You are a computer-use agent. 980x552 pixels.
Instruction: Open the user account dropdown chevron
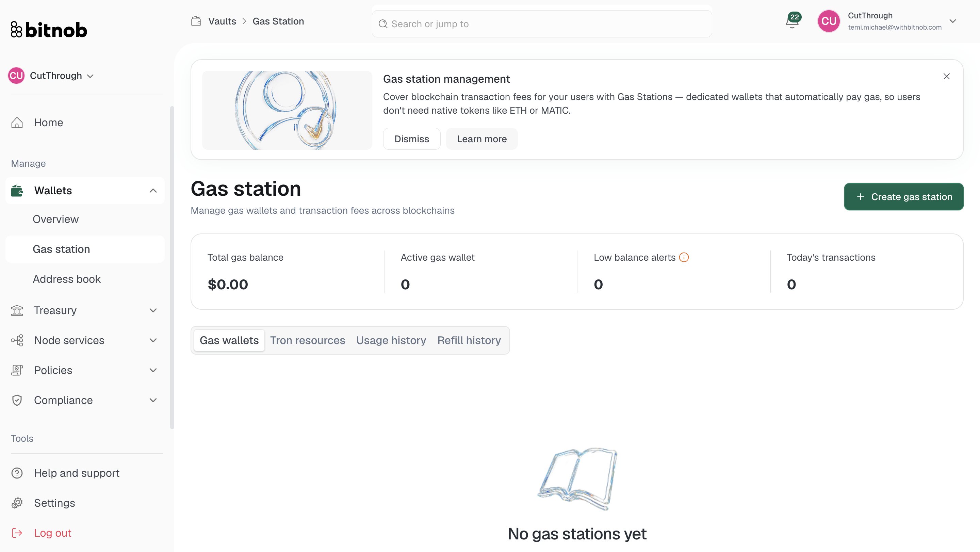click(x=953, y=21)
